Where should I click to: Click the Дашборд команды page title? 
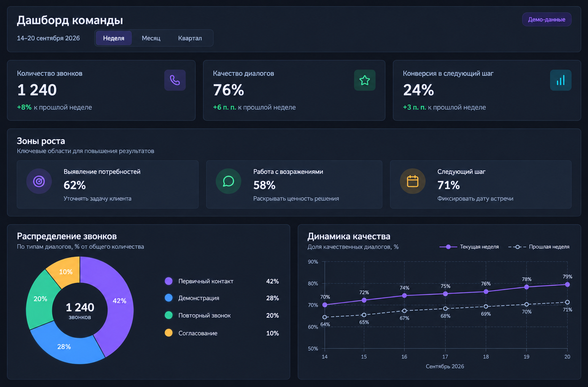70,20
